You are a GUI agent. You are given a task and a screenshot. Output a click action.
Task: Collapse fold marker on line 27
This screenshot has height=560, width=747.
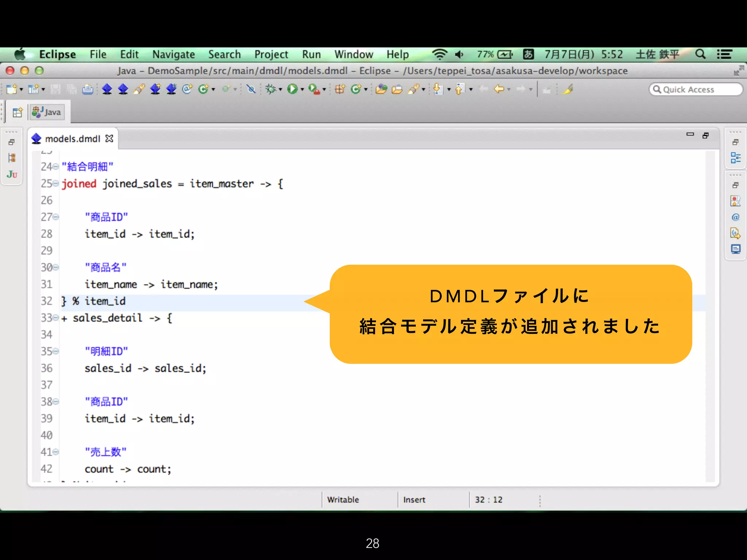(55, 217)
